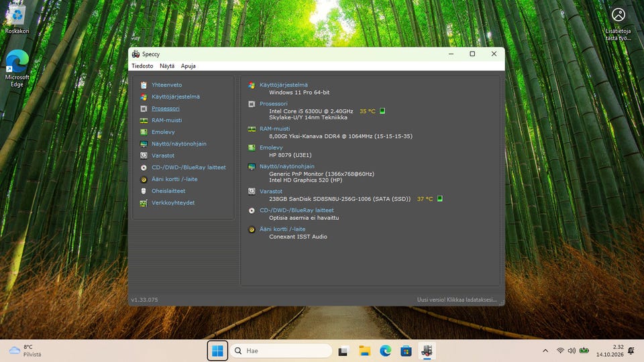Select the Käyttöjärjestelmä sidebar Windows icon
The height and width of the screenshot is (362, 644).
(x=144, y=97)
